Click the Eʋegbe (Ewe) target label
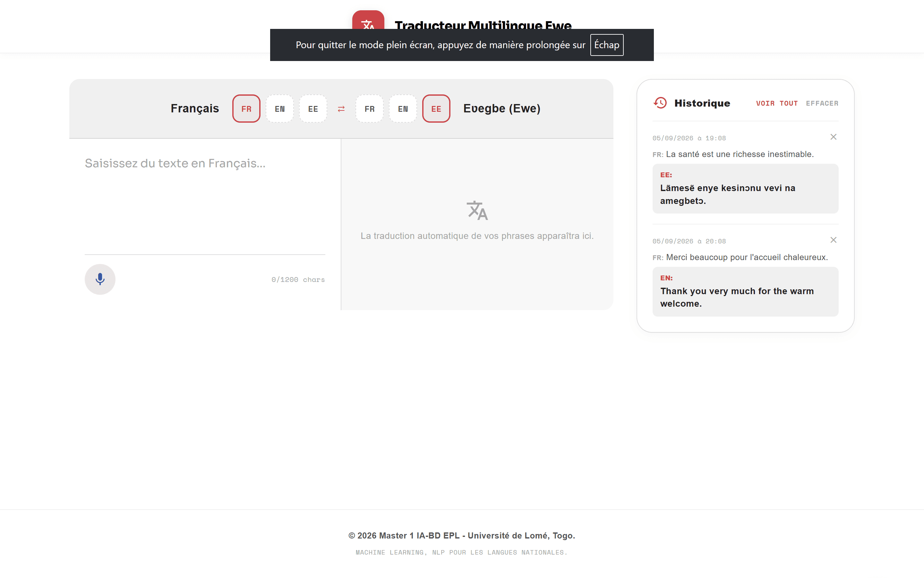The height and width of the screenshot is (578, 924). (502, 109)
